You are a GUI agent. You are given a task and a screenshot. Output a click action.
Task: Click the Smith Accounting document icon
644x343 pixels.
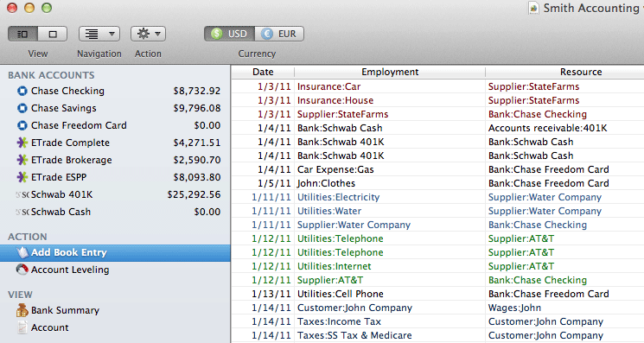click(x=533, y=8)
